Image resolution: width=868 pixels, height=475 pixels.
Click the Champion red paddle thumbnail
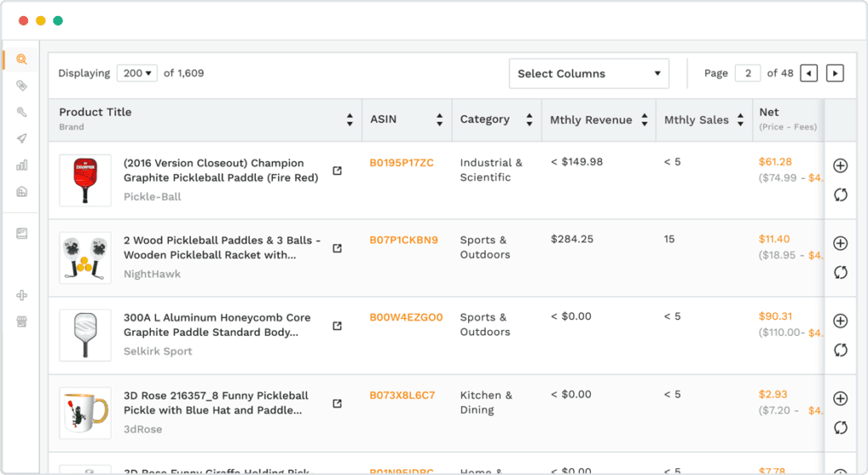point(85,180)
